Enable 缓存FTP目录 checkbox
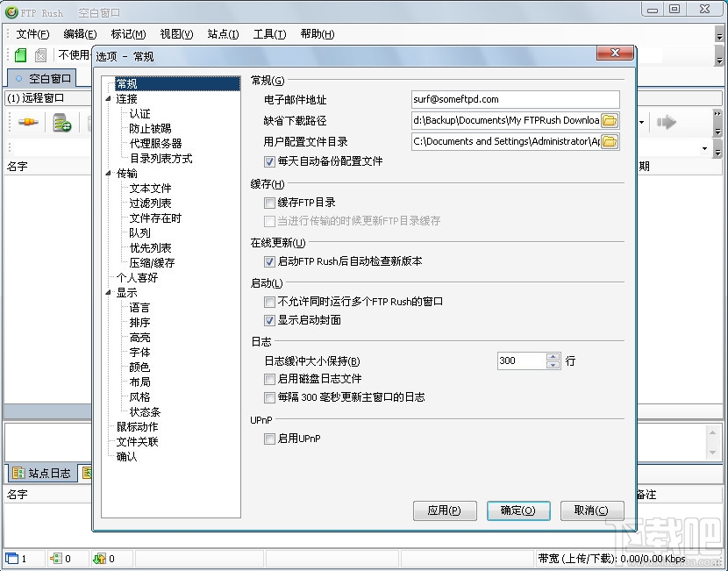 [269, 203]
